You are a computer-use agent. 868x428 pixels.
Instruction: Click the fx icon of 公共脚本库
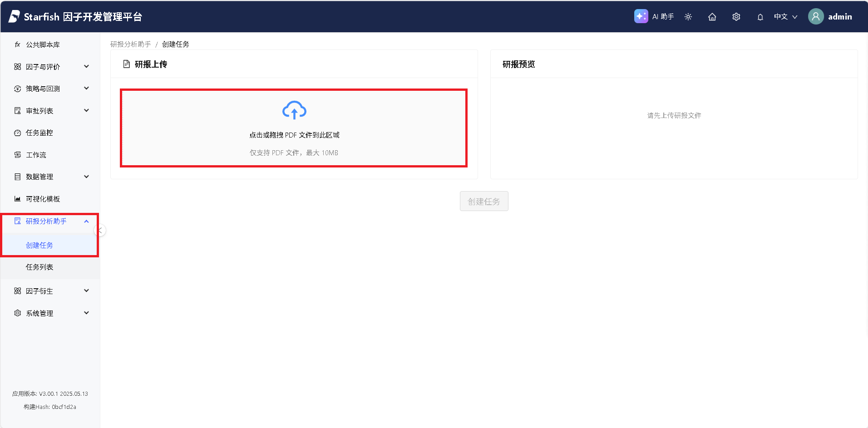[17, 44]
